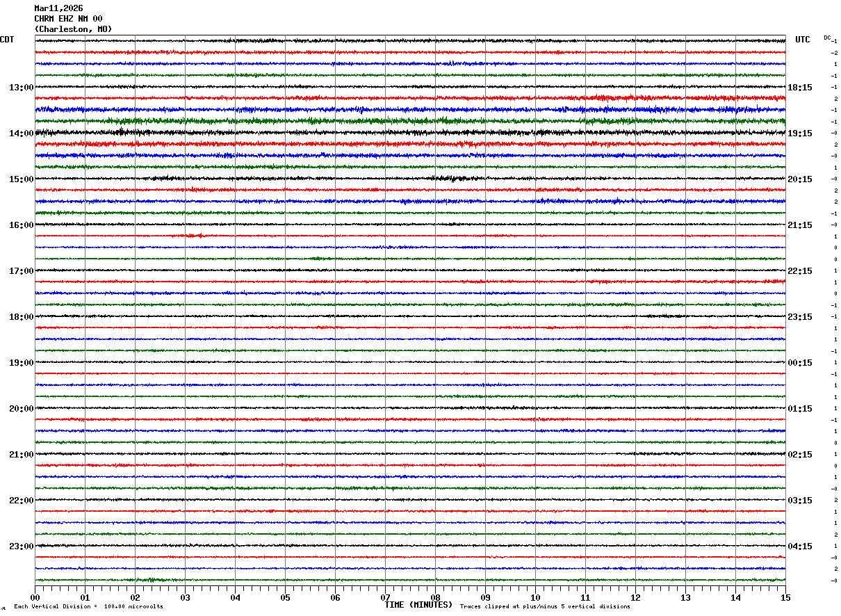This screenshot has width=841, height=616.
Task: Click the DC offset column header
Action: click(x=827, y=38)
